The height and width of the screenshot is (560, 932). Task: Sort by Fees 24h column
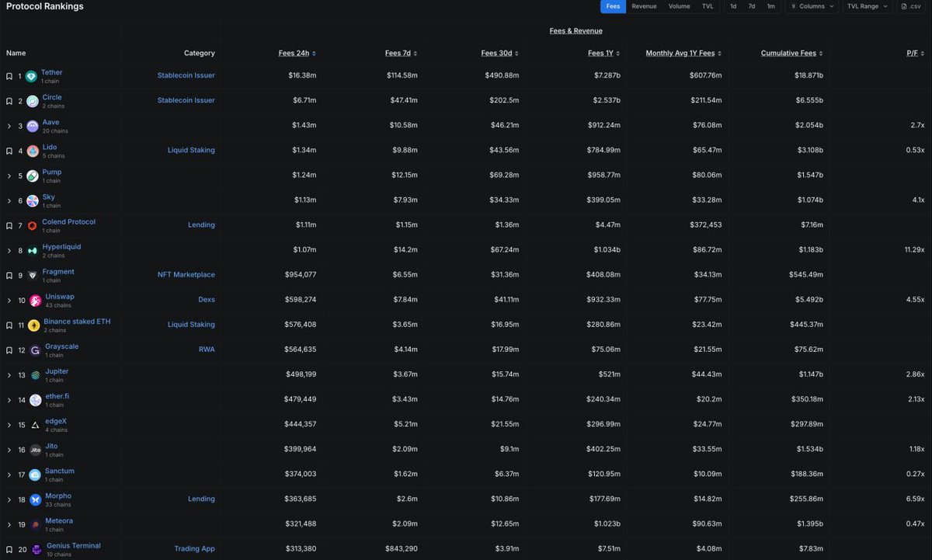(x=297, y=53)
